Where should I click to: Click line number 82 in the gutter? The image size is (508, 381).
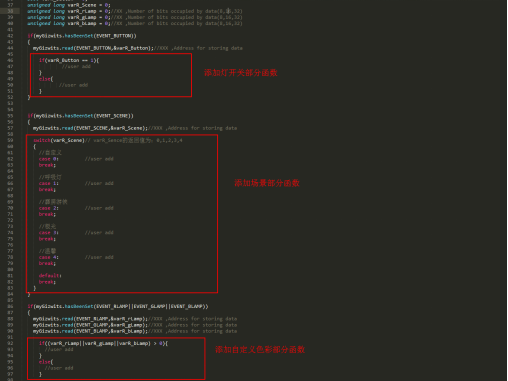click(x=10, y=282)
